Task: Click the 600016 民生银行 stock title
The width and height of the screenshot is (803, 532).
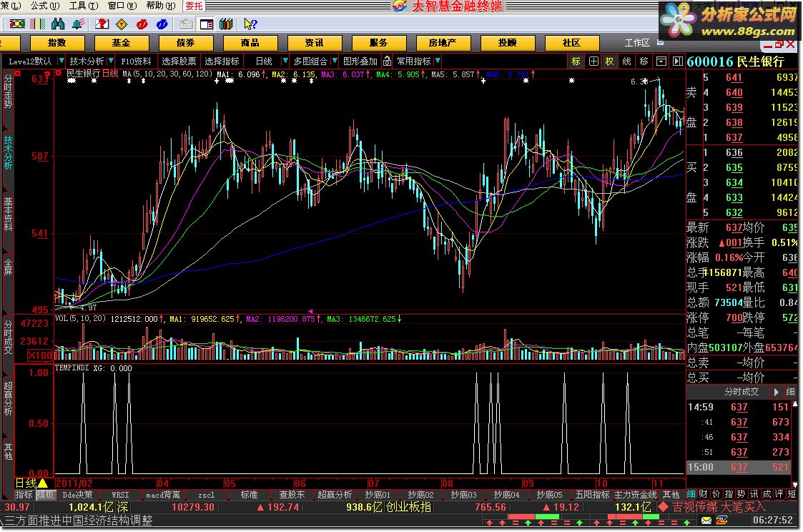Action: tap(735, 62)
